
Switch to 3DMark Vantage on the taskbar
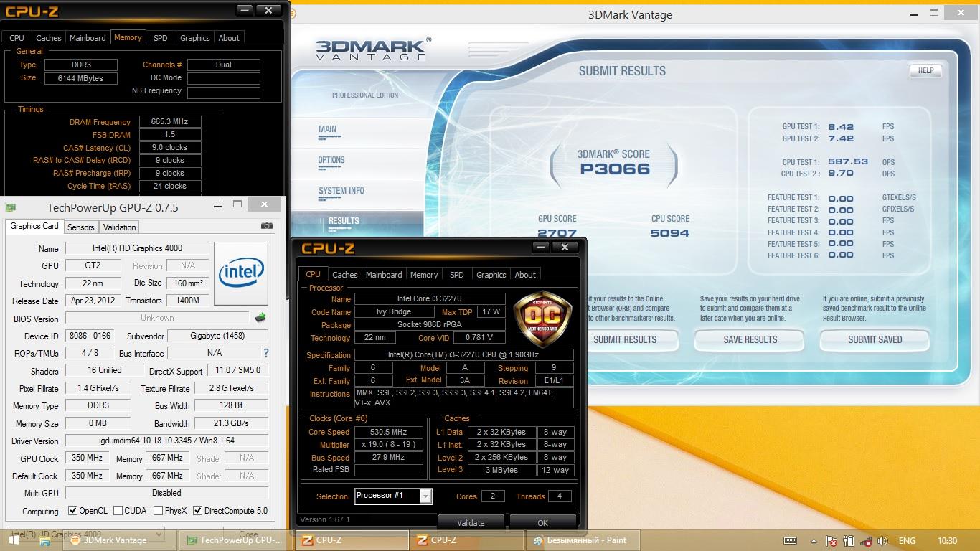pos(120,540)
